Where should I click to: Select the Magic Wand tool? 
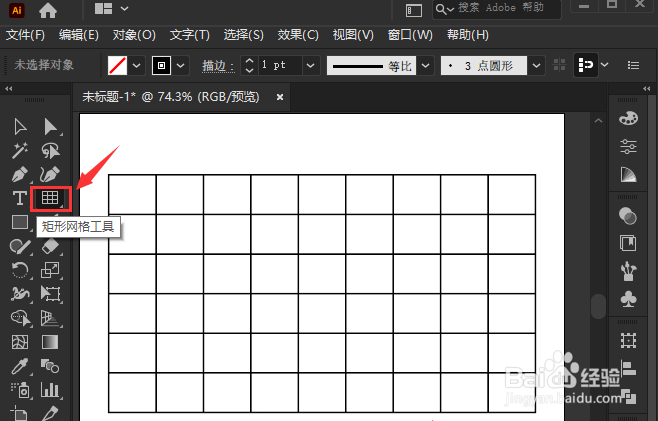pos(20,150)
